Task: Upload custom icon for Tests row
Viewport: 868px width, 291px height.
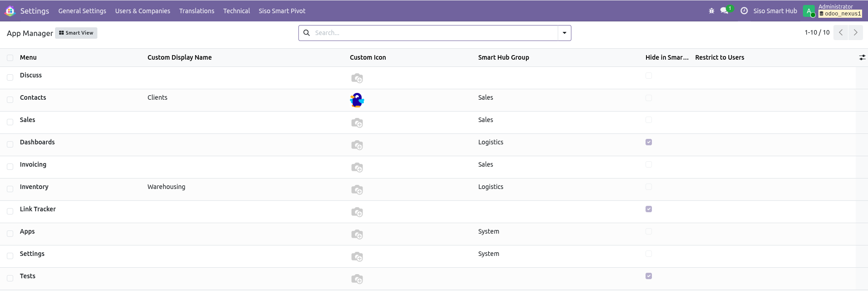Action: point(357,279)
